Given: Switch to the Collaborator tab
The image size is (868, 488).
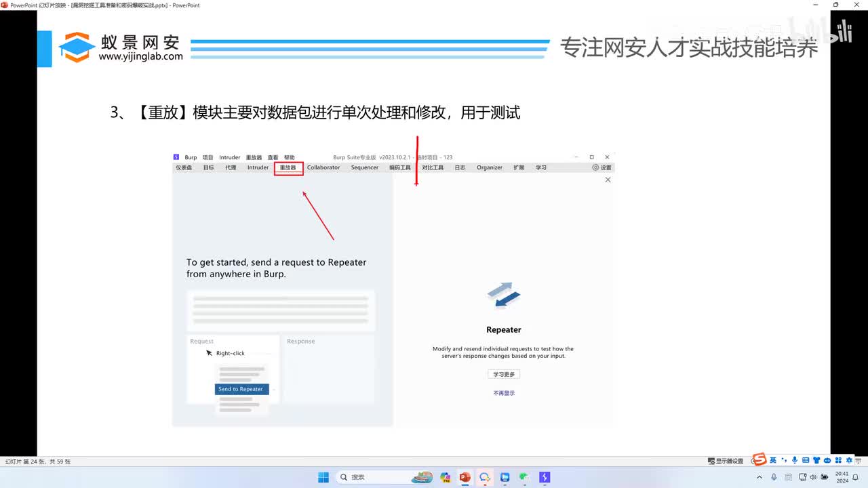Looking at the screenshot, I should tap(323, 167).
